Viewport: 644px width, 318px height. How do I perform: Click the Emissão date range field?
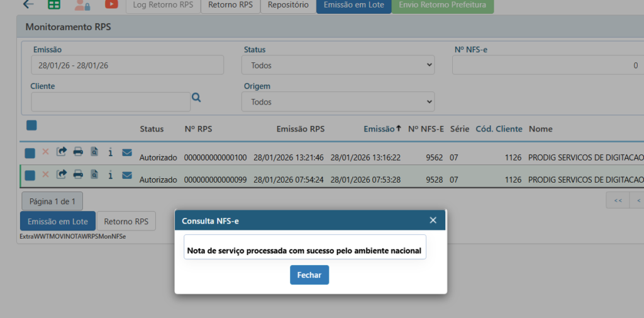(127, 65)
